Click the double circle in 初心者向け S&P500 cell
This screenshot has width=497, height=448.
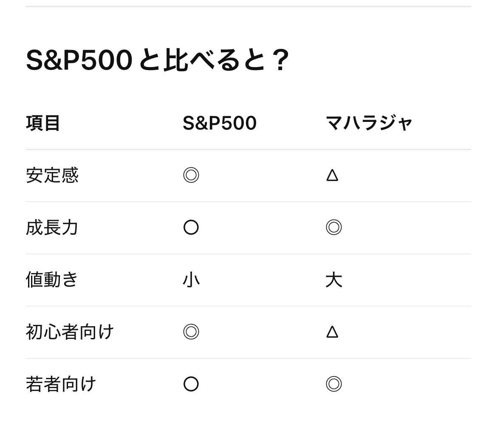(191, 332)
